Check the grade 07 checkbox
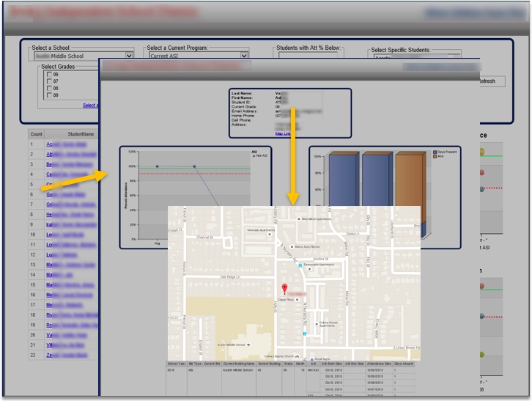Viewport: 532px width, 401px height. 50,81
